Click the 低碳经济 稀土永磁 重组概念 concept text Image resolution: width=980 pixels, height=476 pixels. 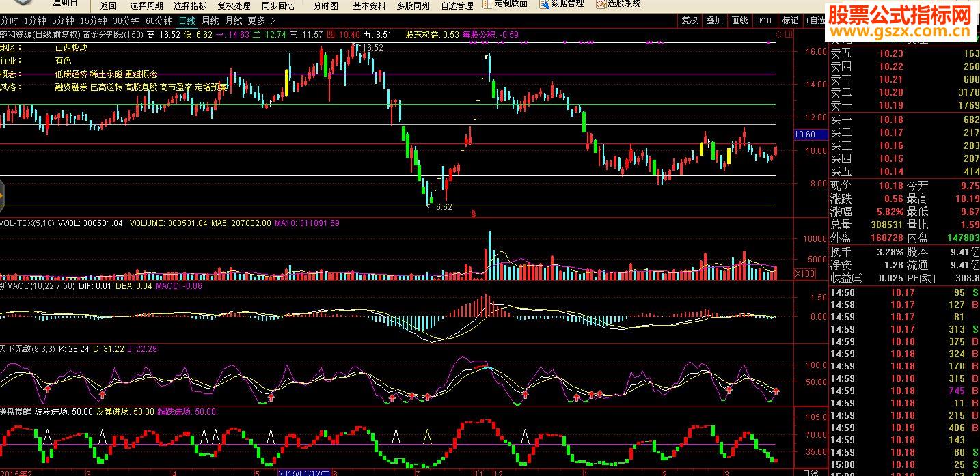106,74
